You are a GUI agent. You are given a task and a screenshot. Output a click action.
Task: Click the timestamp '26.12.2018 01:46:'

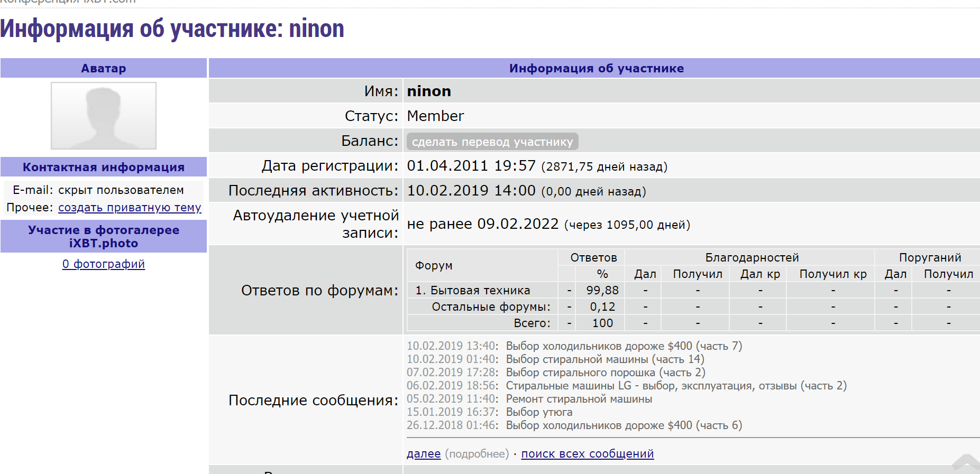point(453,425)
